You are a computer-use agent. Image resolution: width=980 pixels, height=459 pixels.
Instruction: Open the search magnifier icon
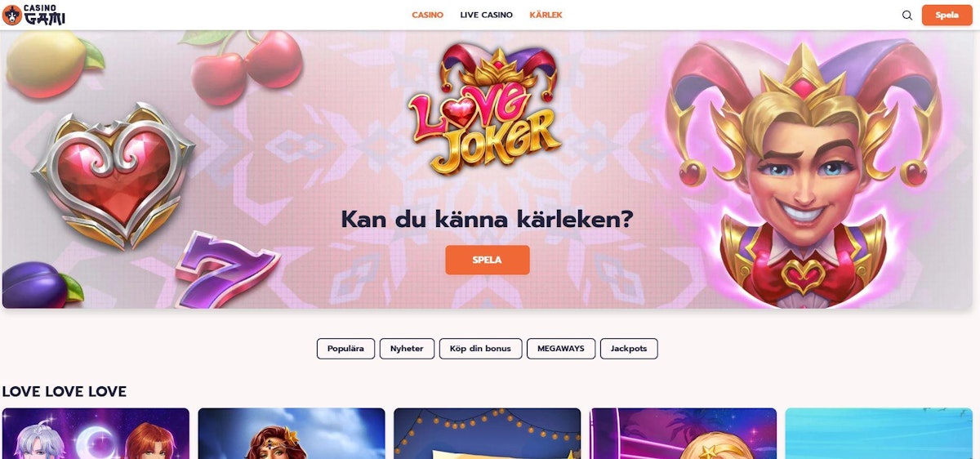point(907,15)
